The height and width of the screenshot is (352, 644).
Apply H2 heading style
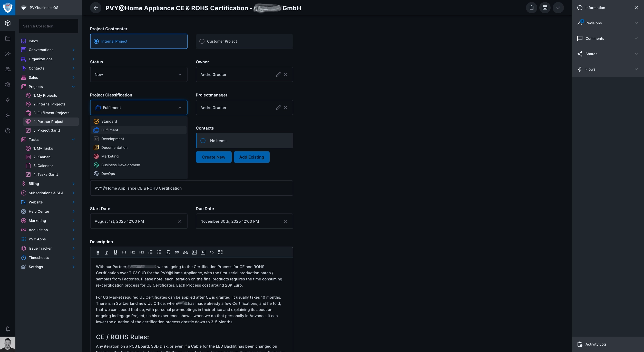tap(133, 252)
